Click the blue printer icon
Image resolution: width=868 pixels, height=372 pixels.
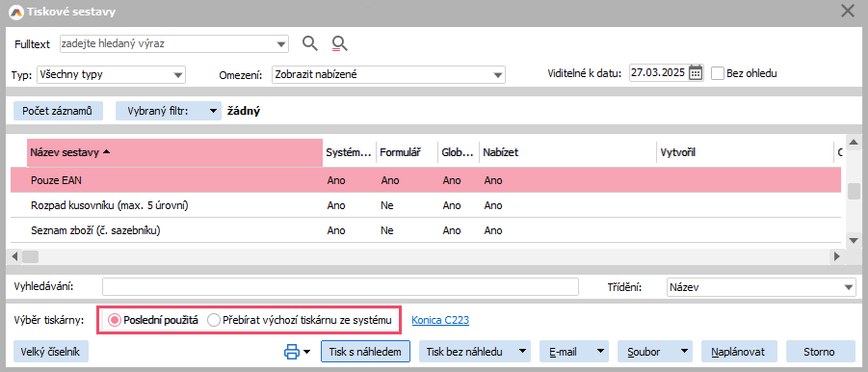pyautogui.click(x=292, y=351)
